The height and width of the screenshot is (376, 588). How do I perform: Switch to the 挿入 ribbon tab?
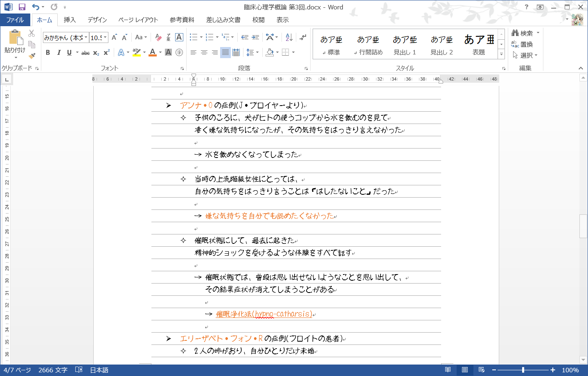coord(70,20)
